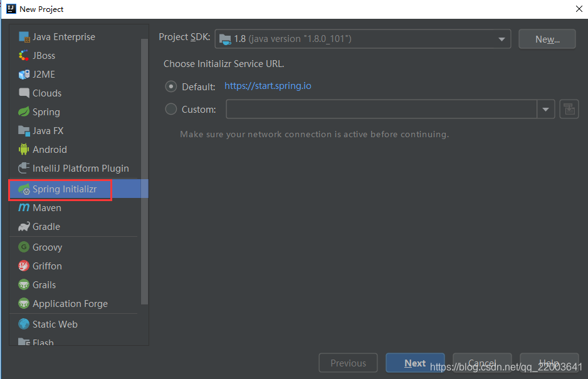588x379 pixels.
Task: Select the Griffon label
Action: [x=47, y=266]
